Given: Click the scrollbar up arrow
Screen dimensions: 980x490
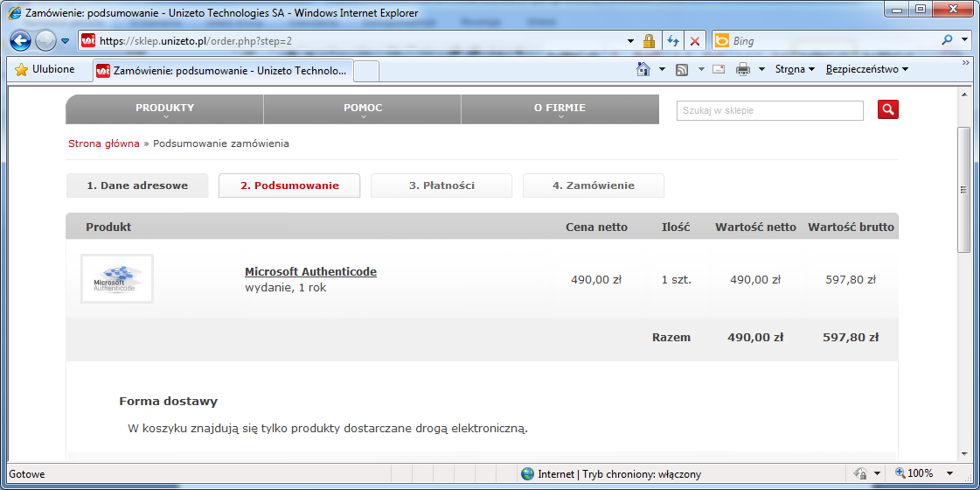Looking at the screenshot, I should tap(964, 94).
